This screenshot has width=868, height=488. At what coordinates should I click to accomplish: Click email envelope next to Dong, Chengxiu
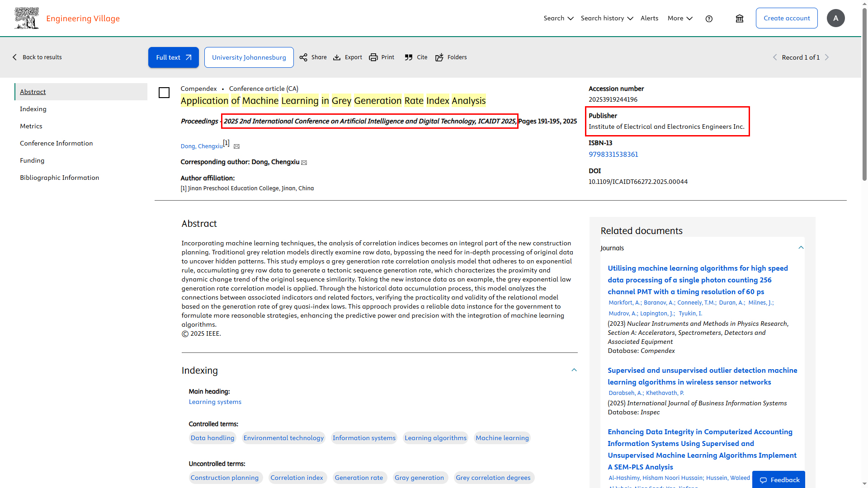236,146
